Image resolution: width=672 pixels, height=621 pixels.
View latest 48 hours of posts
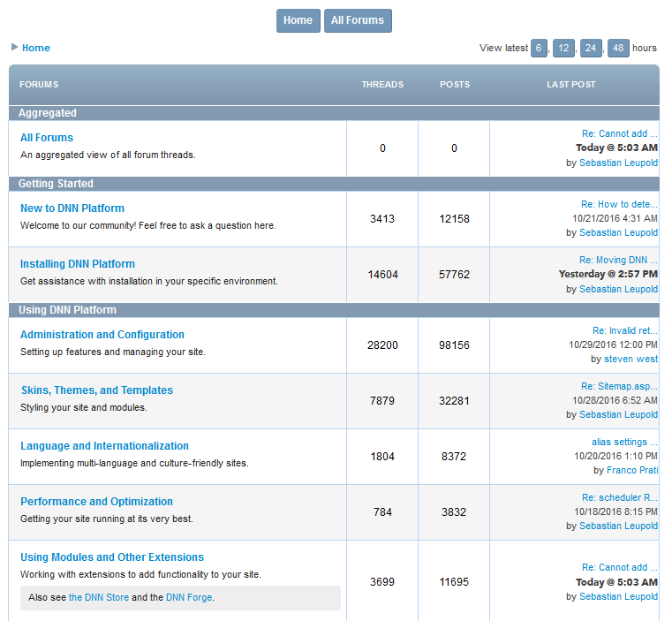618,48
